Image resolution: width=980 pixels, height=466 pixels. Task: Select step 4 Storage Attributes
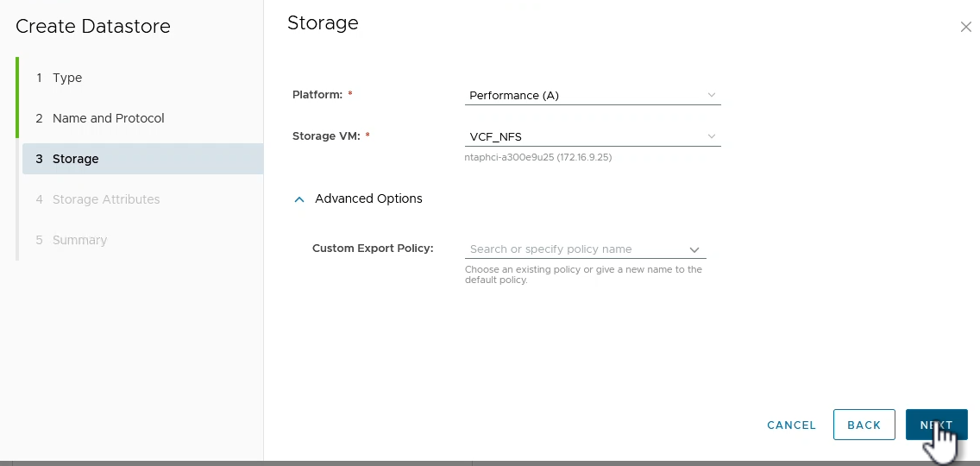(x=106, y=199)
